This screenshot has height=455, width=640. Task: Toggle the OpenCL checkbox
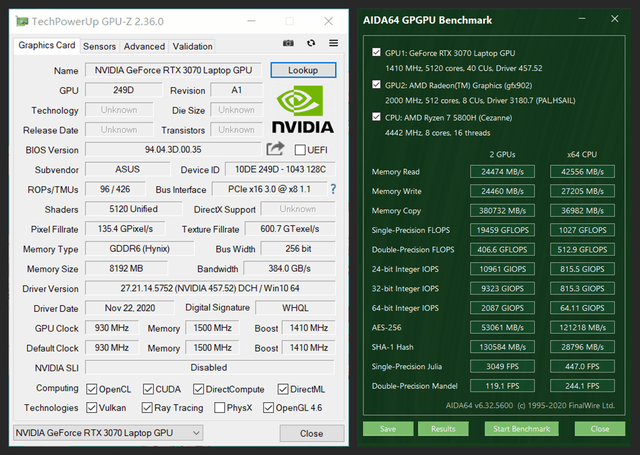[x=91, y=389]
